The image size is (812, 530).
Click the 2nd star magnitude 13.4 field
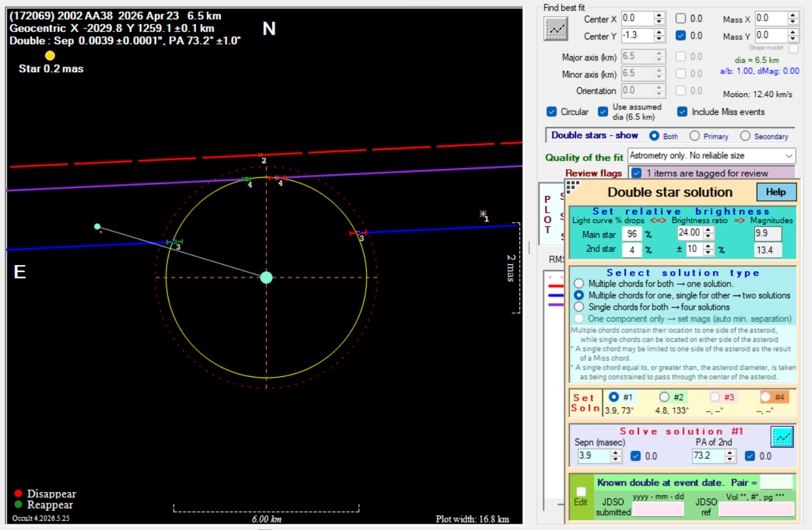pos(768,250)
